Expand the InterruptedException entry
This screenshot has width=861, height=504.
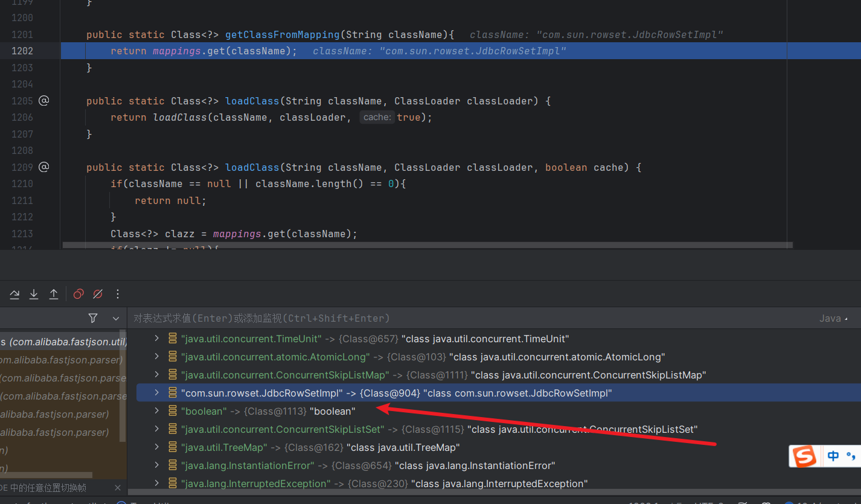point(156,483)
